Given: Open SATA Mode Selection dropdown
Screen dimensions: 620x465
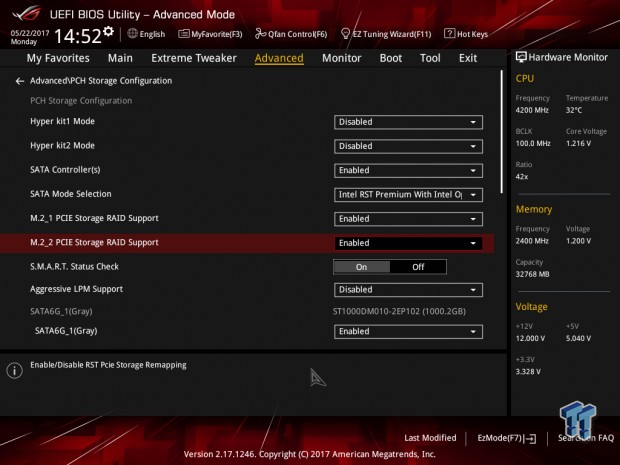Looking at the screenshot, I should (408, 195).
